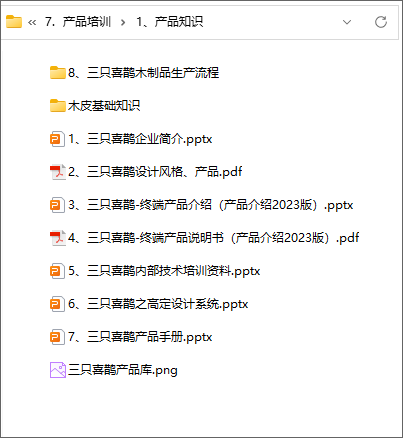Click PDF icon of 4、三只喜鹊-终端产品说明书
The width and height of the screenshot is (403, 438).
(x=58, y=238)
